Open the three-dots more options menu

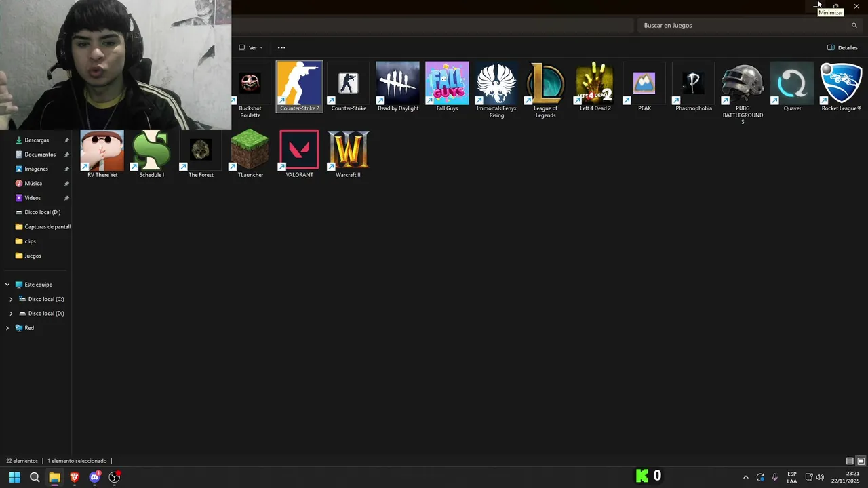point(281,47)
